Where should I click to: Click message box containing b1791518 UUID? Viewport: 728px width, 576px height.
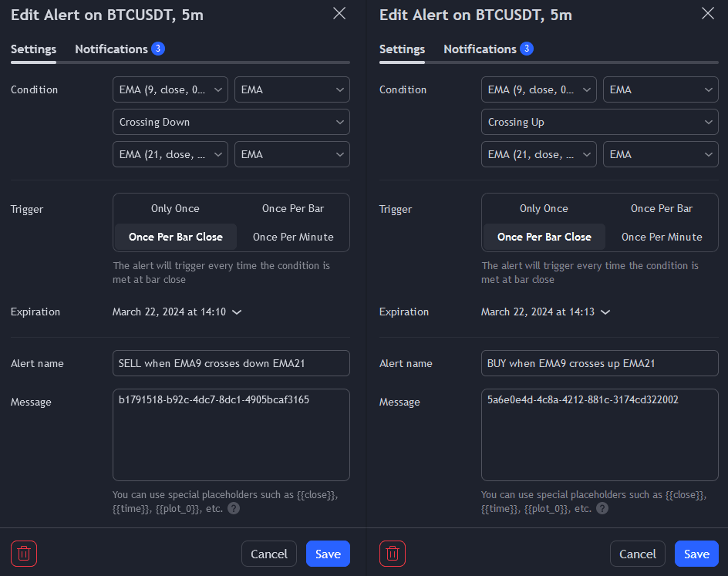231,435
